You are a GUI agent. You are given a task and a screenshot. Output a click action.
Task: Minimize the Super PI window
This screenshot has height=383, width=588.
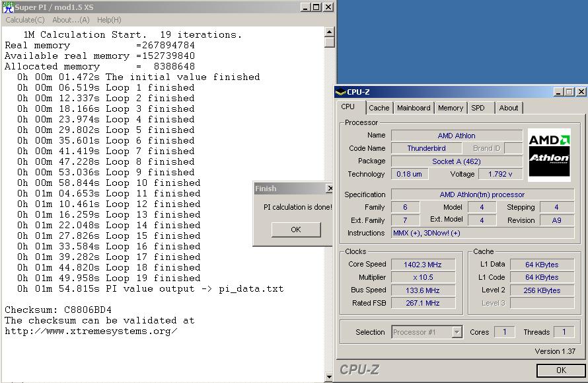click(306, 7)
